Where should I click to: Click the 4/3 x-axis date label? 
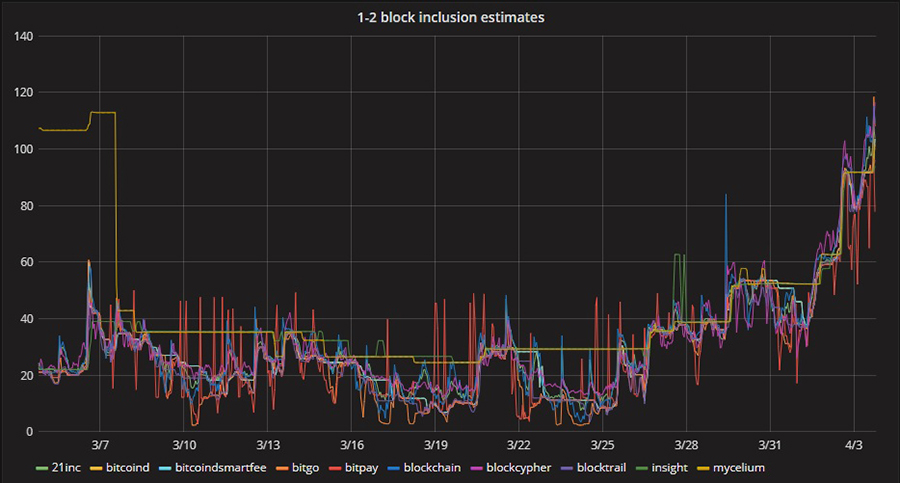(854, 445)
